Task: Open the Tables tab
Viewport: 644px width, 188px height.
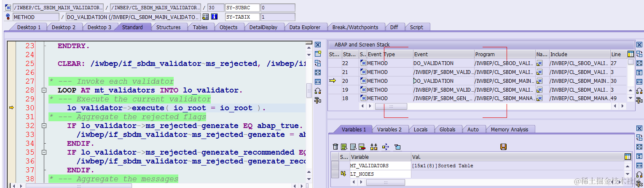Action: (200, 27)
